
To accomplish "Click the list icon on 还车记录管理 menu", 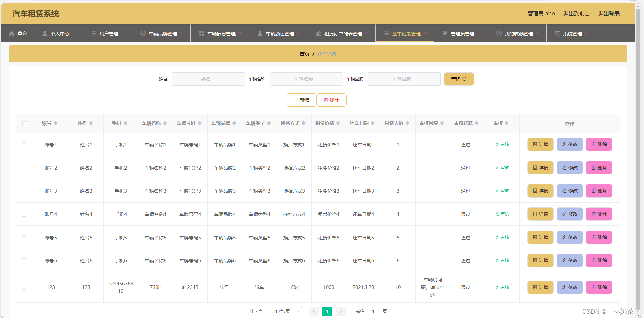I will [x=387, y=34].
